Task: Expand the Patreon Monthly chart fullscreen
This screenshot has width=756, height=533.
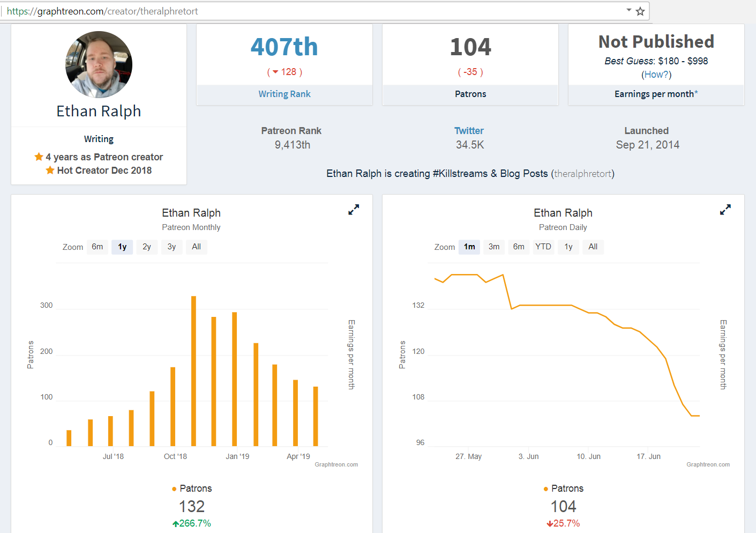Action: click(354, 210)
